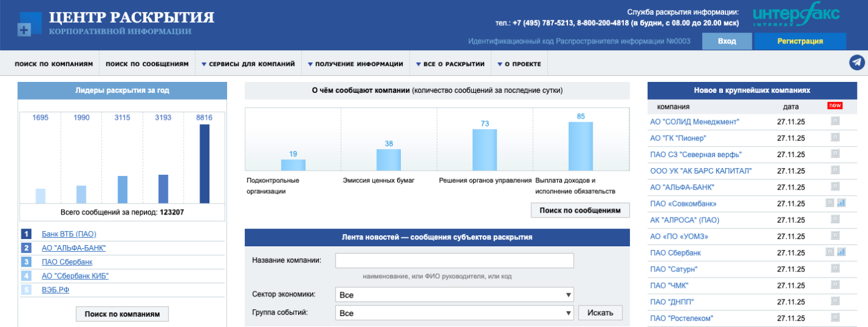Screen dimensions: 868x327
Task: Open chart icon for ПАО Сбербанк
Action: [x=841, y=252]
